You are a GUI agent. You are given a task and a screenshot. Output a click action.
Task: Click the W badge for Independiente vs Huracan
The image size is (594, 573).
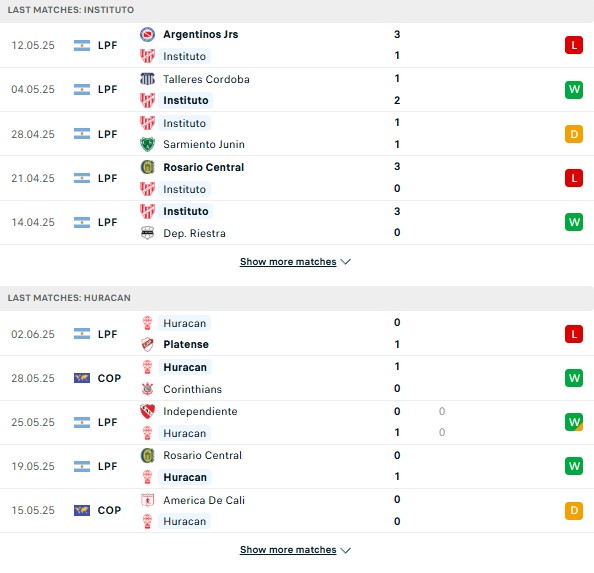click(x=574, y=422)
